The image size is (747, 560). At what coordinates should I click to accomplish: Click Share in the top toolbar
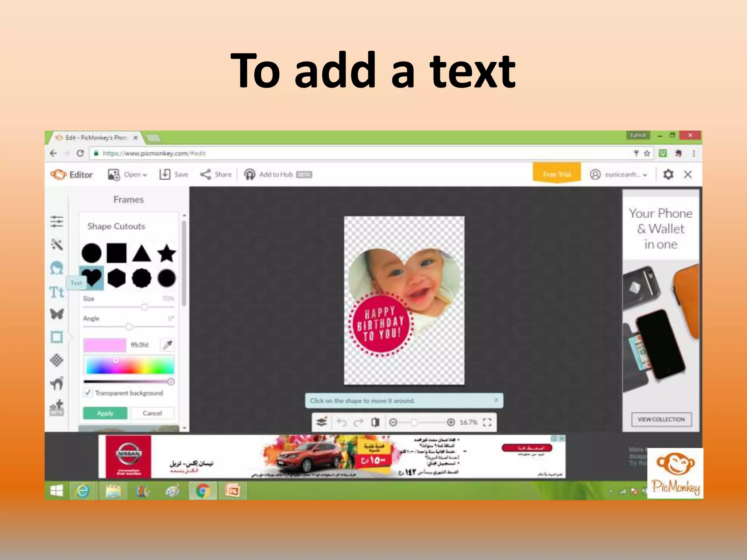216,174
